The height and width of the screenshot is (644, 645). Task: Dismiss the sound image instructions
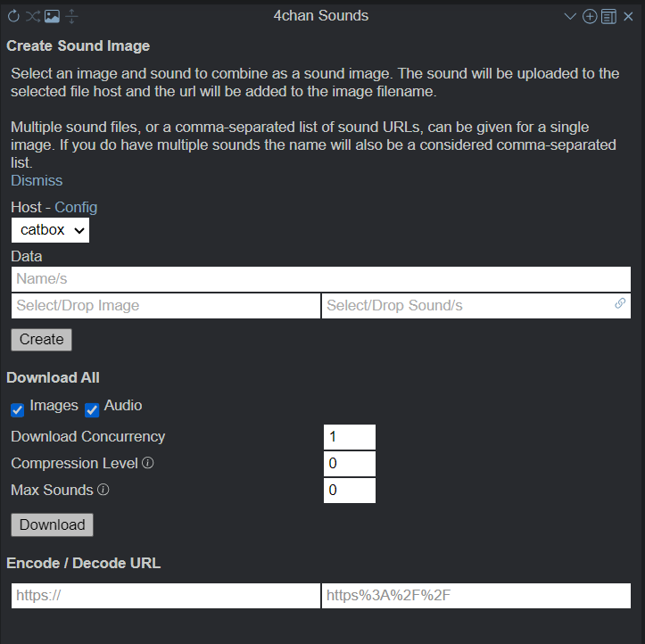37,180
